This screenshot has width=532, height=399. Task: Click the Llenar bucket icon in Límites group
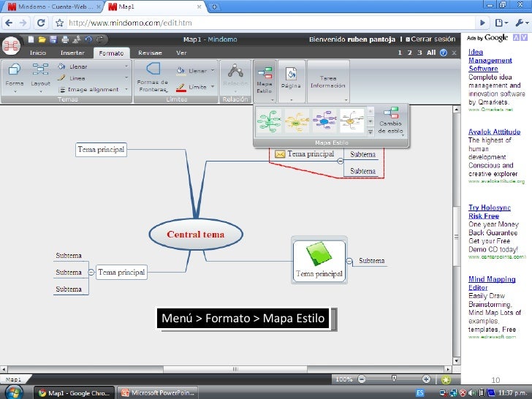pos(180,70)
